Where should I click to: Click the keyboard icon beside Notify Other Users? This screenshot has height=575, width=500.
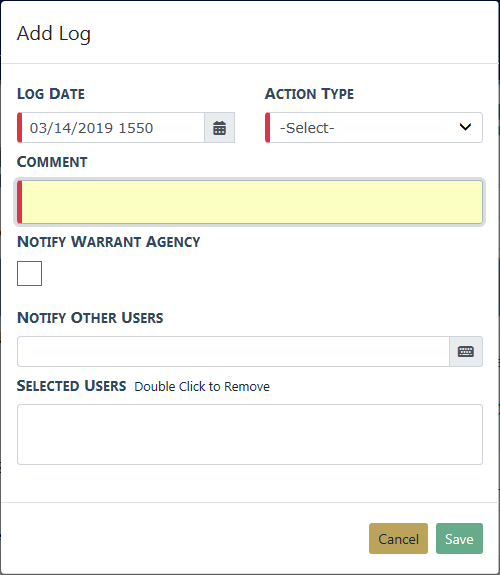pos(466,351)
